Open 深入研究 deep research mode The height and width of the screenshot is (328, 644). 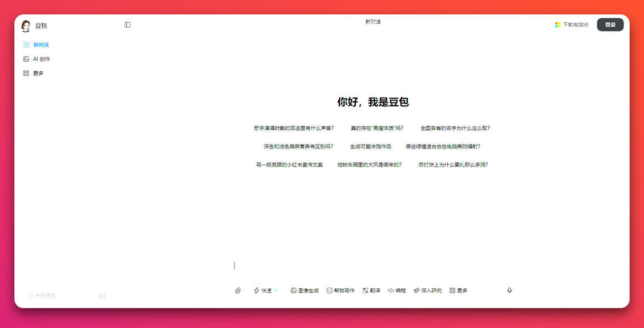coord(428,290)
